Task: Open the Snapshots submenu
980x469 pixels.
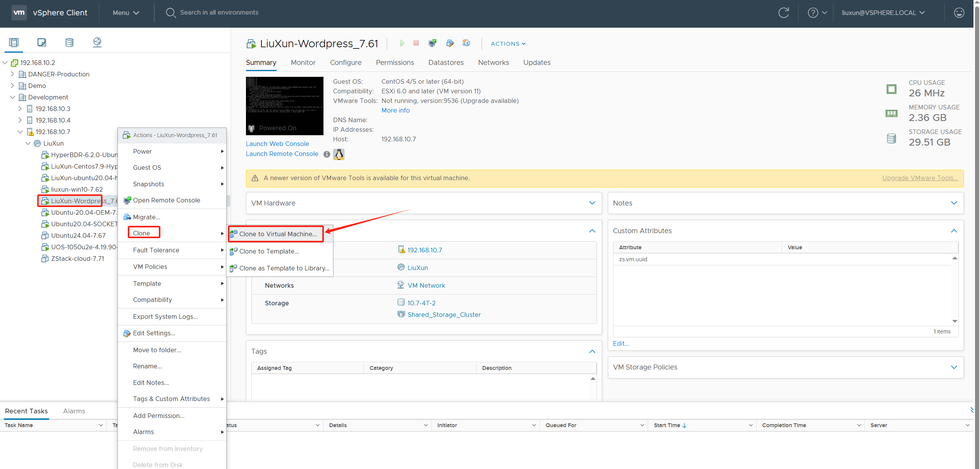Action: point(172,184)
